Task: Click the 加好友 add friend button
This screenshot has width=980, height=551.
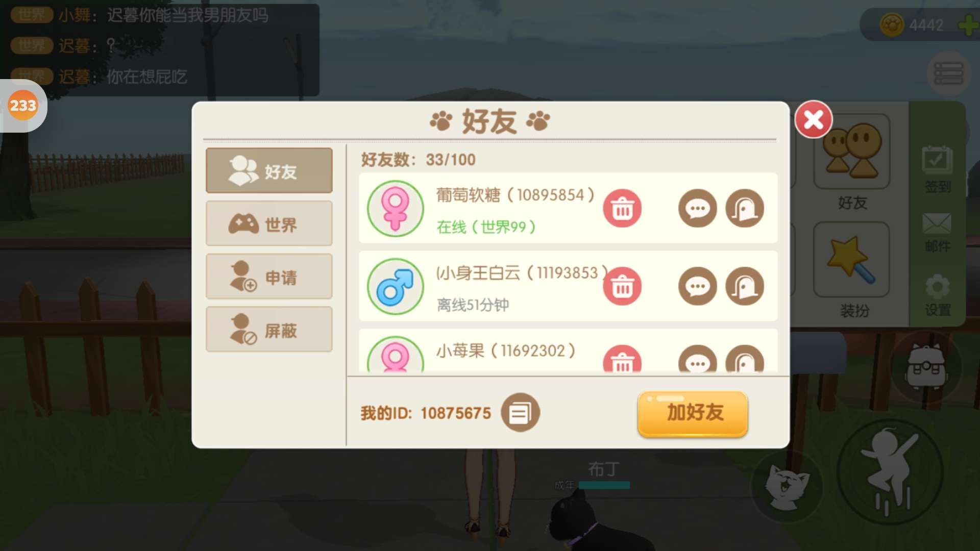Action: [x=693, y=413]
